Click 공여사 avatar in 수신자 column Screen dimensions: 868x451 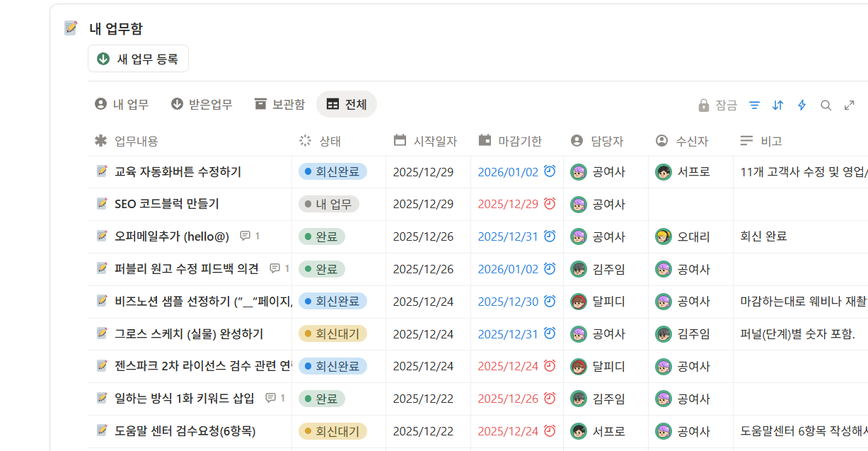[665, 269]
